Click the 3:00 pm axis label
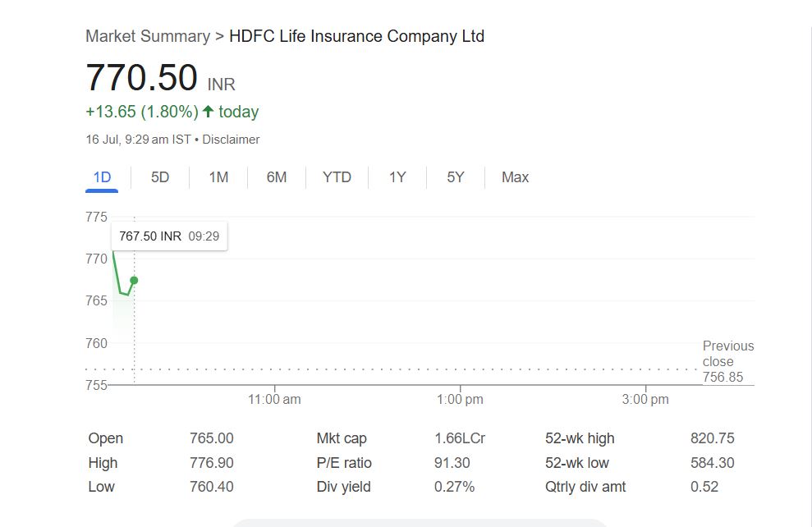Image resolution: width=812 pixels, height=527 pixels. point(645,400)
